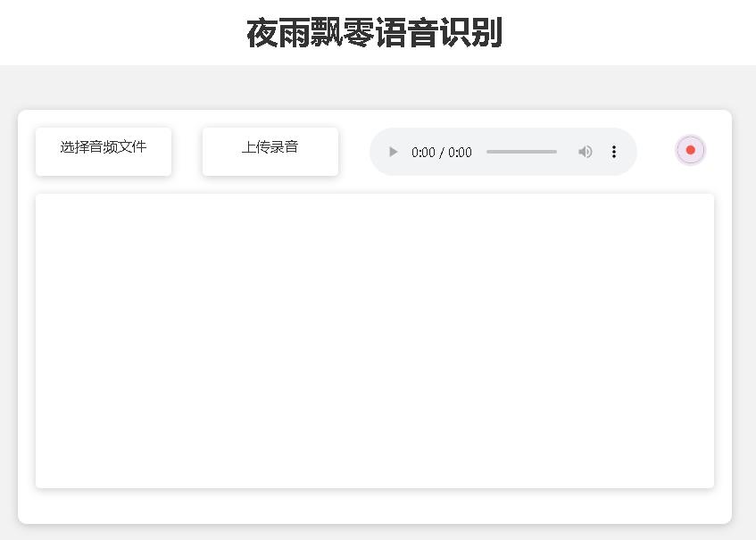Click the play triangle to preview audio

(393, 152)
